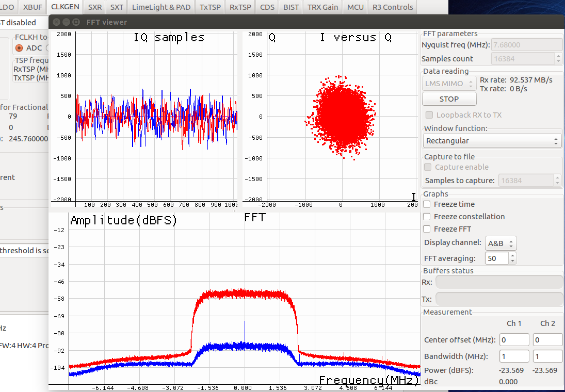Open the LimeLight & PAD tab
Image resolution: width=565 pixels, height=392 pixels.
tap(161, 7)
